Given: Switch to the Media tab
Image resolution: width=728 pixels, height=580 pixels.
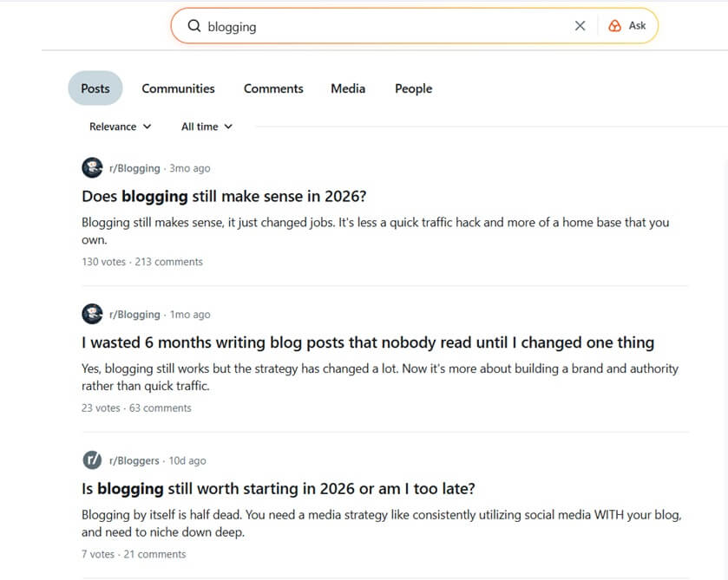Looking at the screenshot, I should pos(348,88).
